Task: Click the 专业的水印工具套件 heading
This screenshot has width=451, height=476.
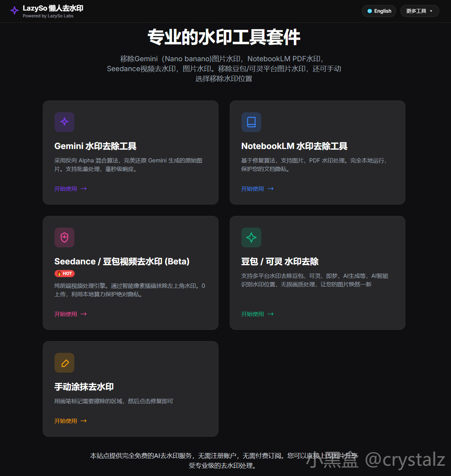Action: click(x=224, y=37)
